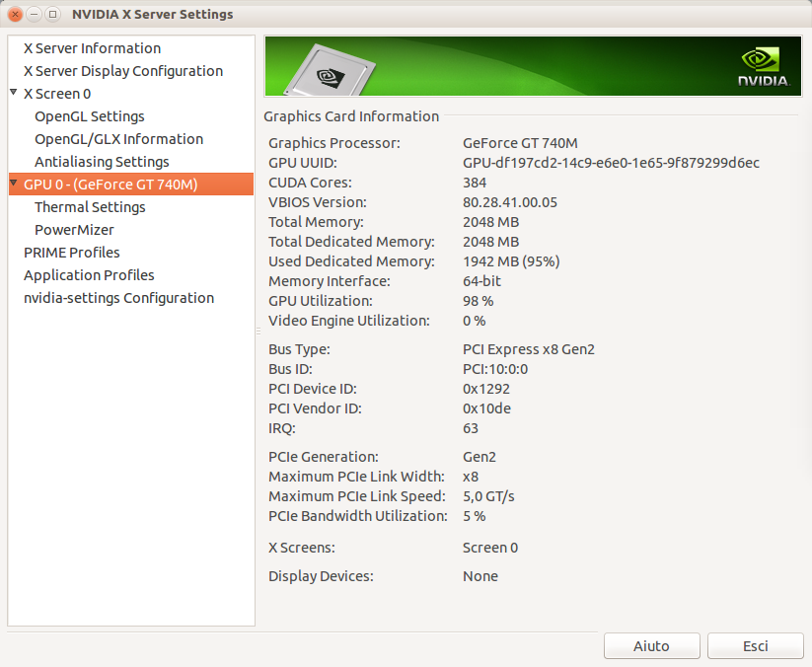
Task: Select X Server Display Configuration
Action: pos(123,71)
